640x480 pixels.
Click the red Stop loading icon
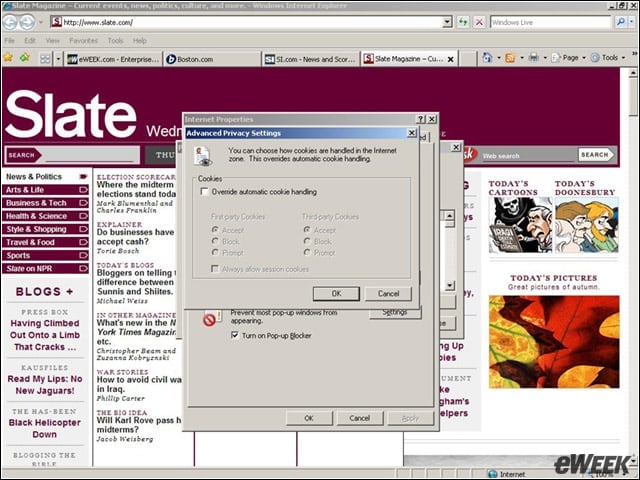pyautogui.click(x=479, y=22)
